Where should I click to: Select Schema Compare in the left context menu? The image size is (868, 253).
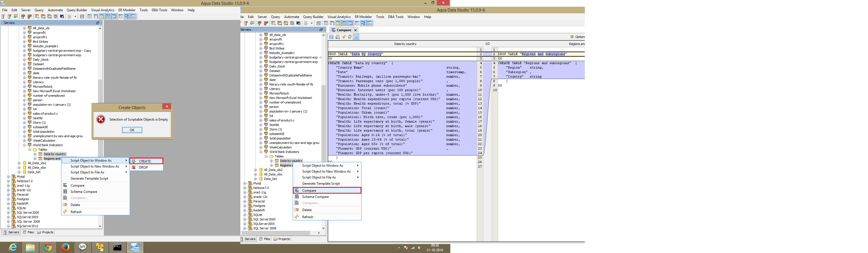pyautogui.click(x=95, y=192)
